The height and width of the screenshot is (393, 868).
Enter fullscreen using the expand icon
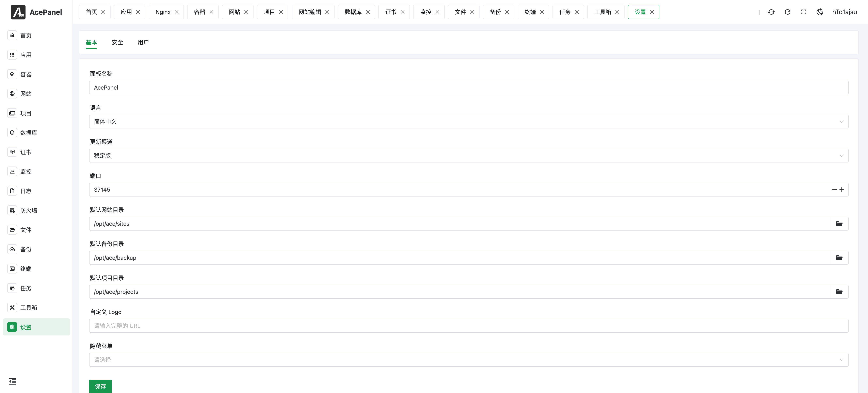coord(804,12)
